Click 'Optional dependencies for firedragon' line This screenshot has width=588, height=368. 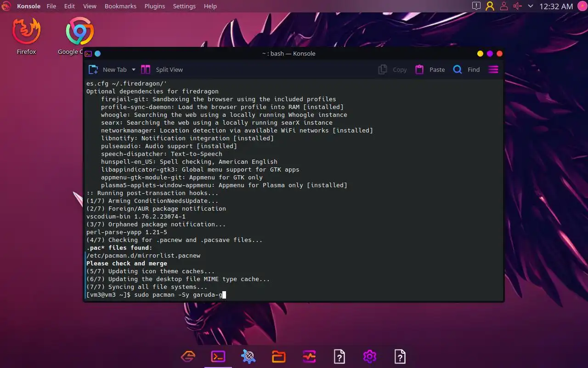153,91
